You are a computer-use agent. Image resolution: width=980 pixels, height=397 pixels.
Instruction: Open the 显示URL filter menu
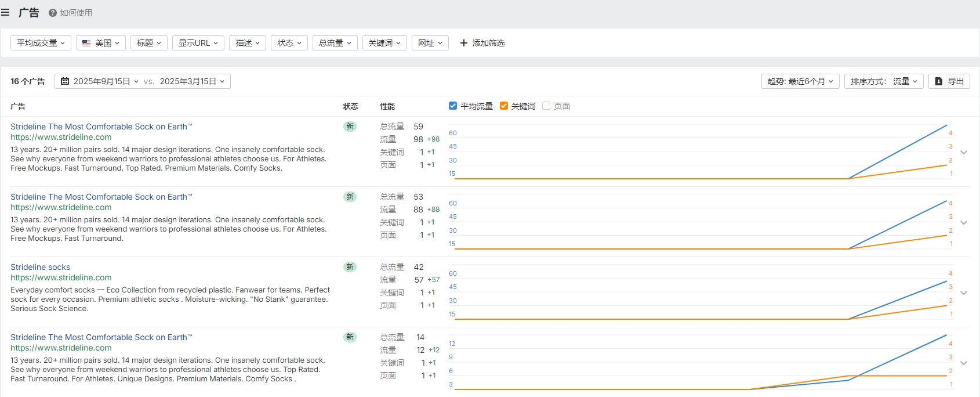[198, 43]
